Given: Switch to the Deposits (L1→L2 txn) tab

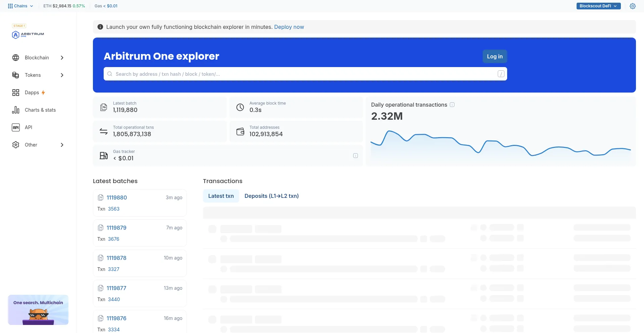Looking at the screenshot, I should pyautogui.click(x=271, y=196).
